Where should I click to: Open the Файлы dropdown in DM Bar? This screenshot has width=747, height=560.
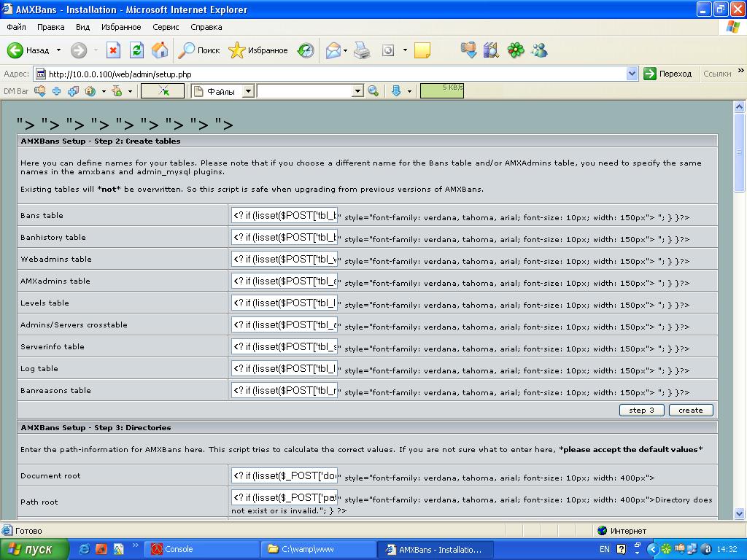pos(248,91)
